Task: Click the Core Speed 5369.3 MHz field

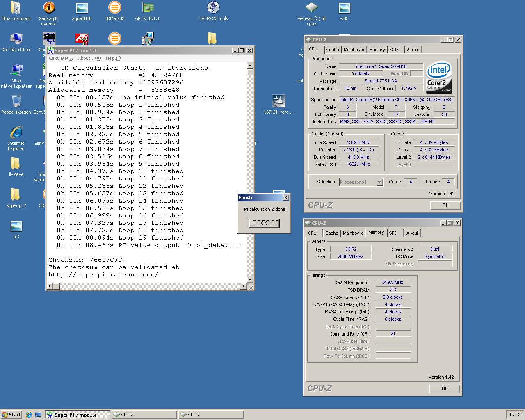Action: 358,142
